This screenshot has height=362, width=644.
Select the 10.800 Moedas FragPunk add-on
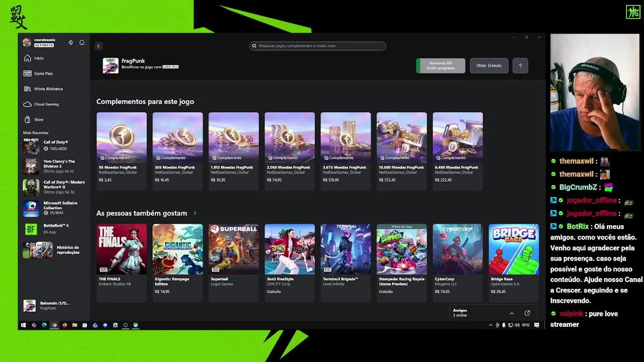pos(401,151)
